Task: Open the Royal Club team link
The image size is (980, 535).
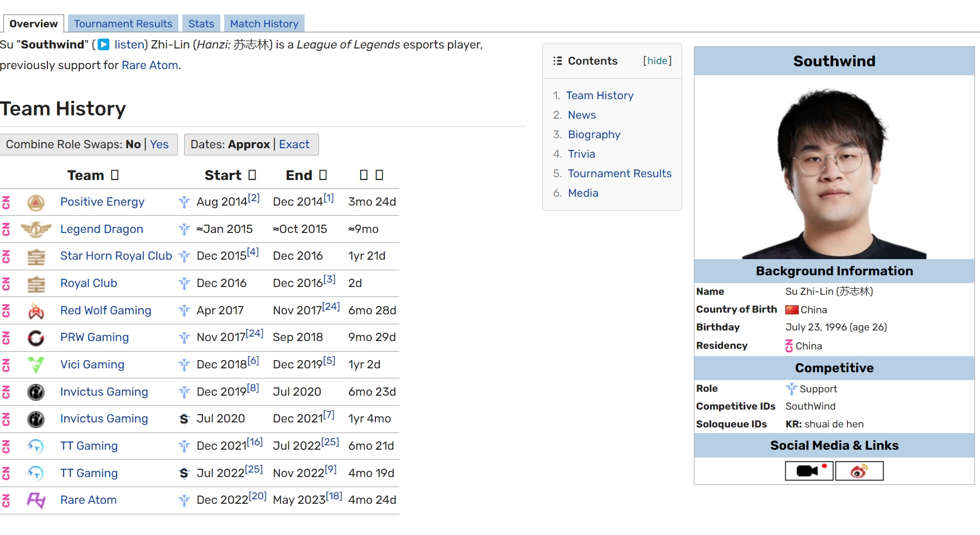Action: click(x=89, y=283)
